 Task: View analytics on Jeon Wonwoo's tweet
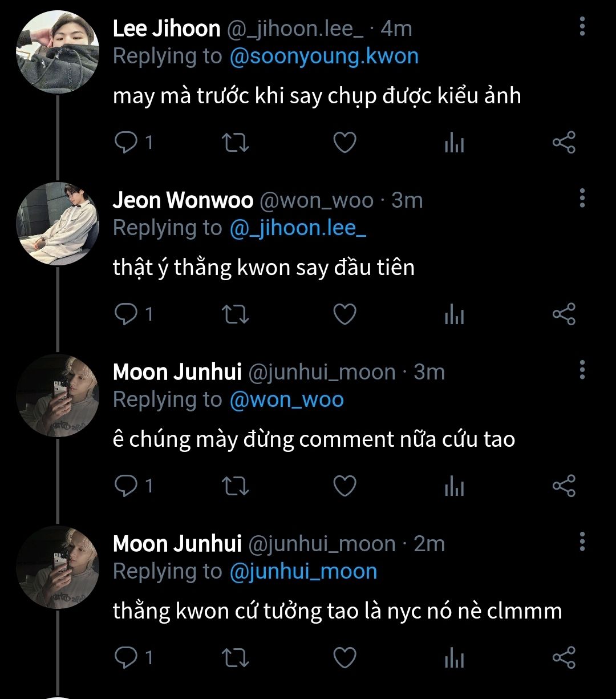(454, 315)
